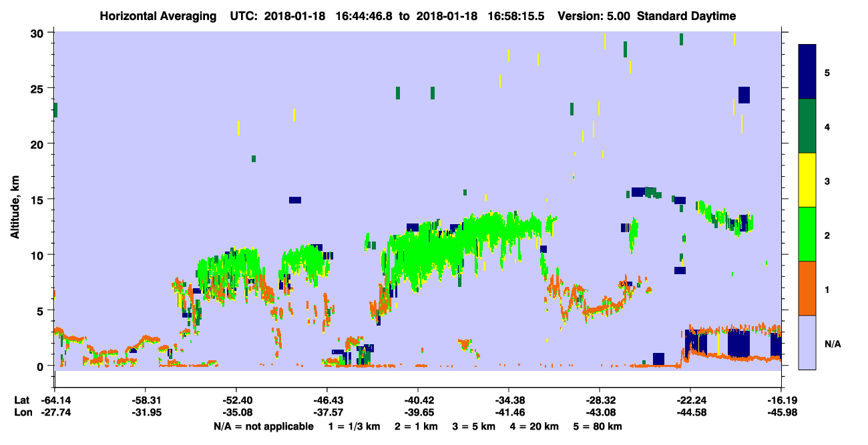This screenshot has height=445, width=868.
Task: Click longitude value '-31.95'
Action: coord(146,413)
